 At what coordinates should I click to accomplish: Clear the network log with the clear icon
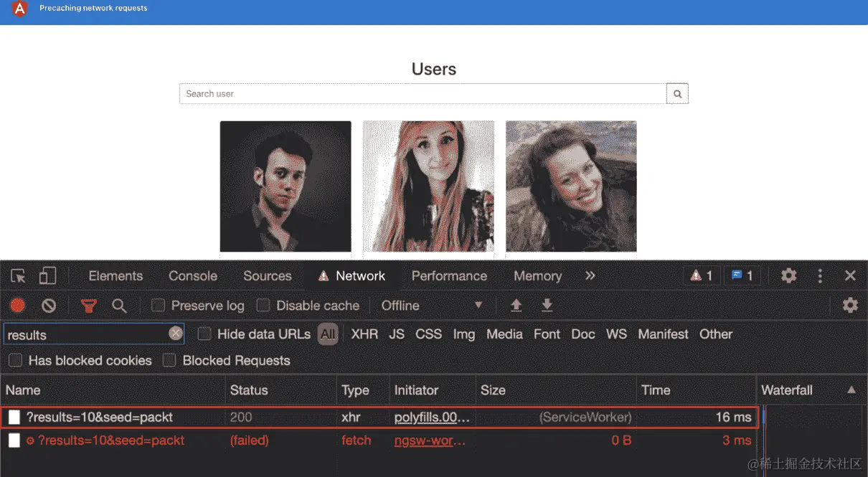tap(49, 305)
